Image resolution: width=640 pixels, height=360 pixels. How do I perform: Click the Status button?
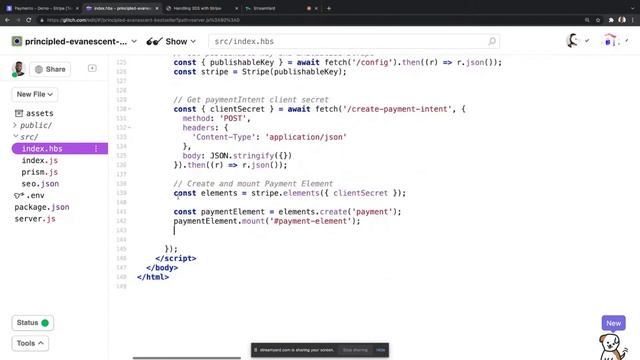coord(33,323)
